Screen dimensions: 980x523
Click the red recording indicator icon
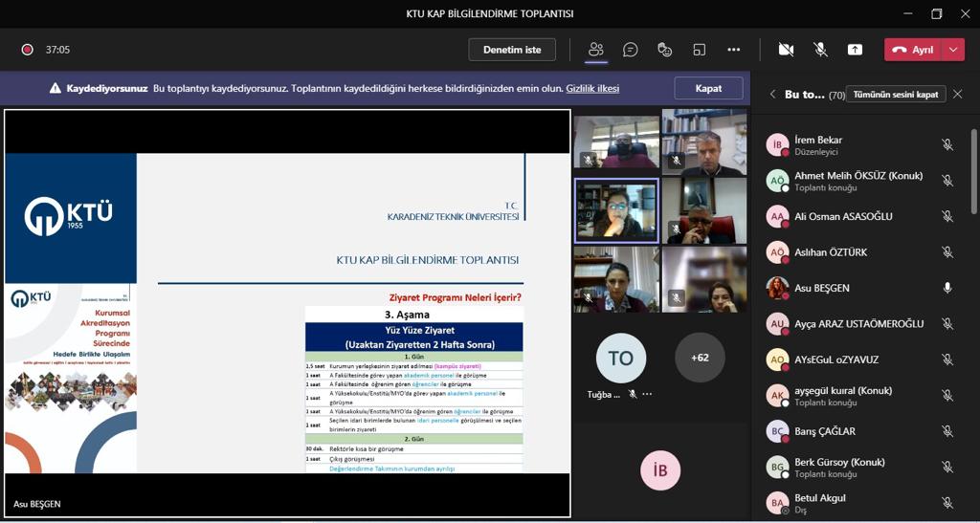tap(27, 50)
